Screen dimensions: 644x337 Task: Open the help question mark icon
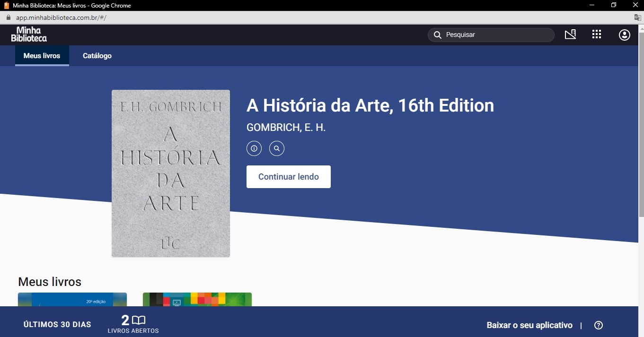pos(599,325)
